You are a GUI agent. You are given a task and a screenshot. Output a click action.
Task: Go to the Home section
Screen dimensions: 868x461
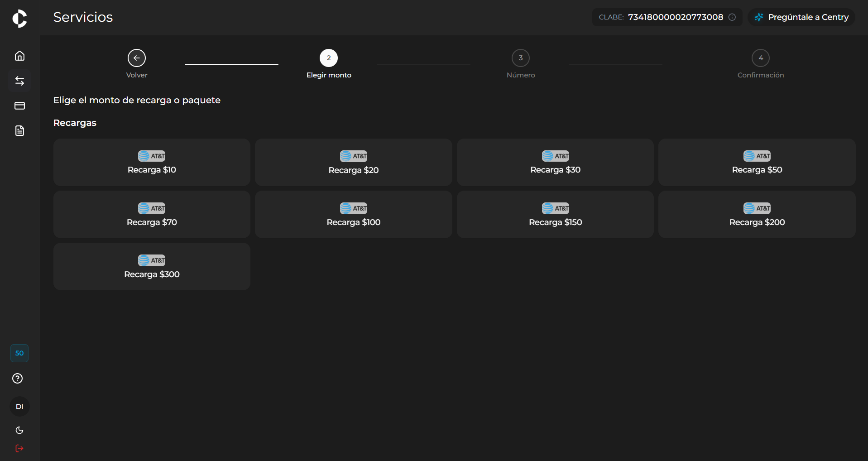pos(19,56)
